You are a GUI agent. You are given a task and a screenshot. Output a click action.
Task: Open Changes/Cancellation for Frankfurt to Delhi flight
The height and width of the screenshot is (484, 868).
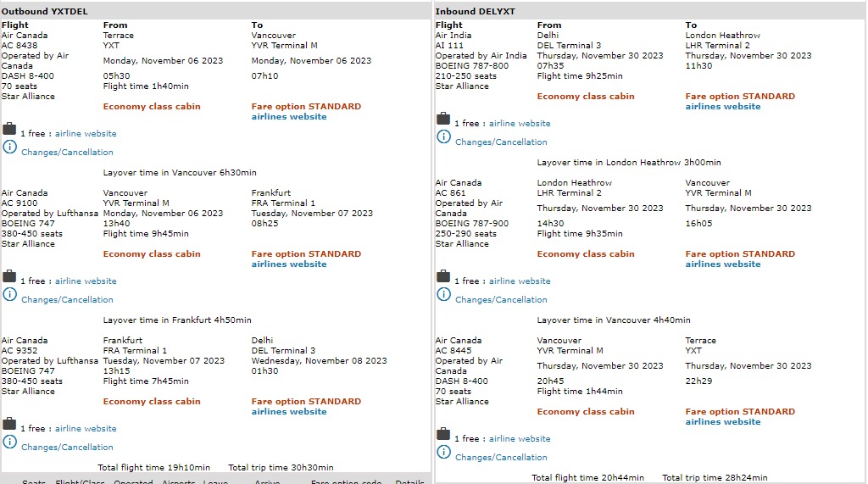pyautogui.click(x=67, y=448)
